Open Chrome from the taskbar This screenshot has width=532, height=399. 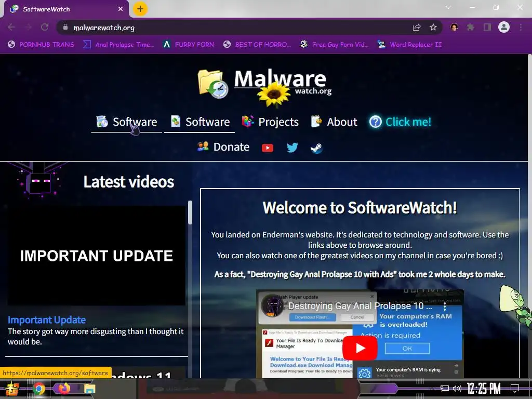pos(39,389)
